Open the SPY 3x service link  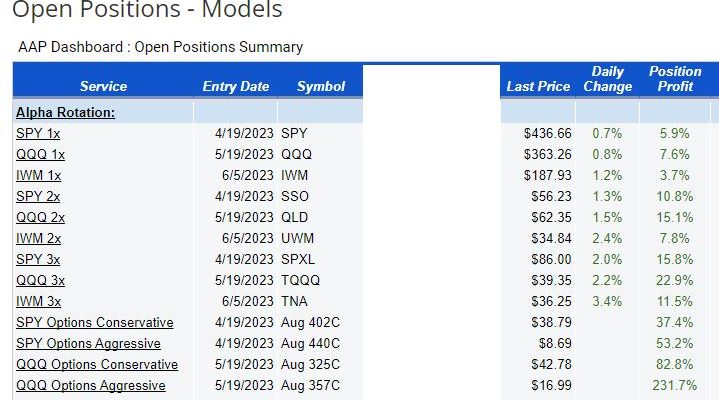tap(38, 260)
